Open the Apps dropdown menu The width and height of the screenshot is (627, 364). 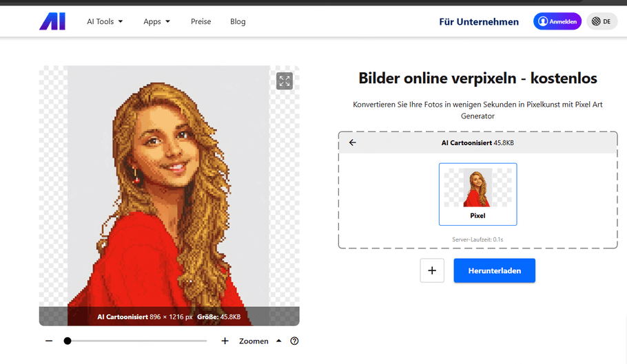[x=157, y=21]
